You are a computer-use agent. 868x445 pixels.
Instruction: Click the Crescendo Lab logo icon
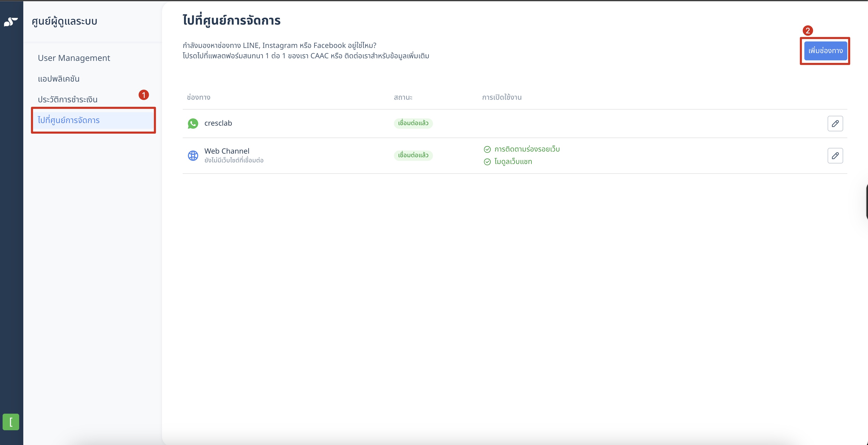point(11,21)
